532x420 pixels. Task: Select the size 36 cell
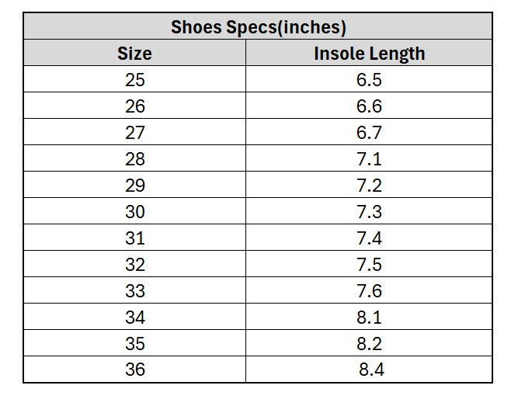134,370
